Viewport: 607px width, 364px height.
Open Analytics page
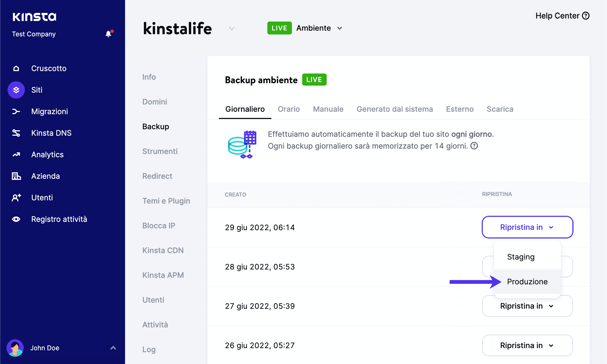pyautogui.click(x=47, y=155)
